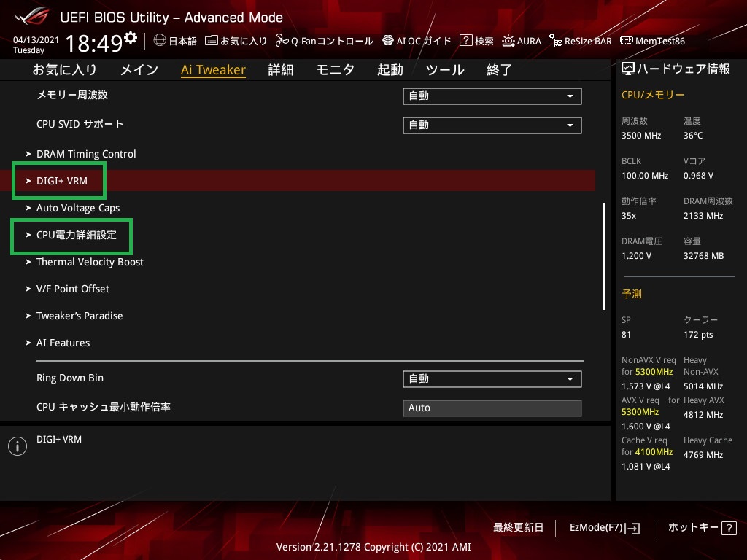Viewport: 747px width, 560px height.
Task: Expand the DRAM Timing Control submenu
Action: tap(86, 154)
